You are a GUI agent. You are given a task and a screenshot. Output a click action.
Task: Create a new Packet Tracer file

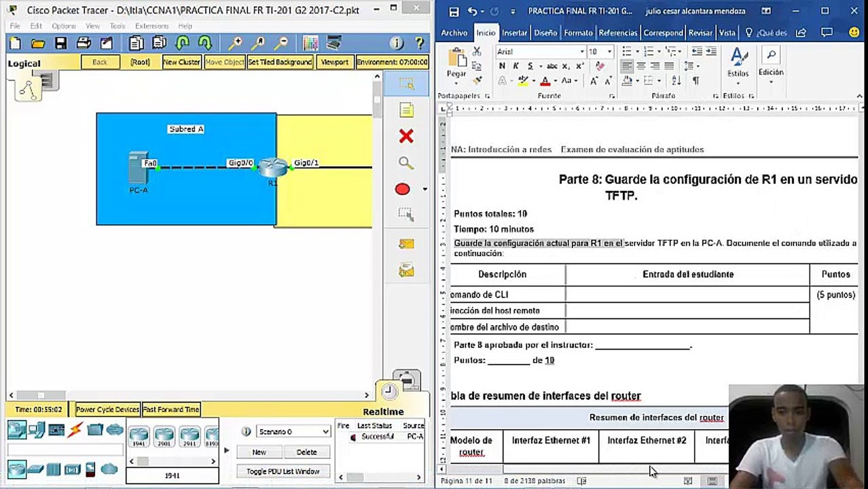[x=15, y=43]
